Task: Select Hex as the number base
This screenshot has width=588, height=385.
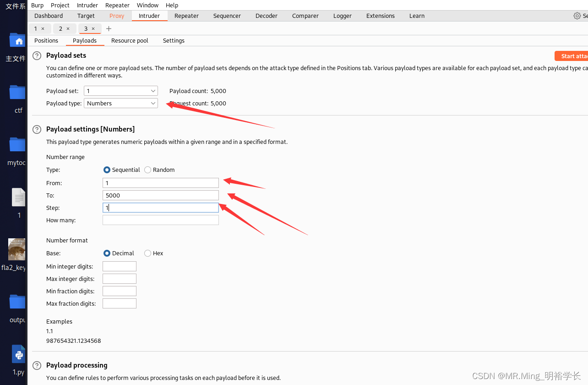Action: [x=147, y=253]
